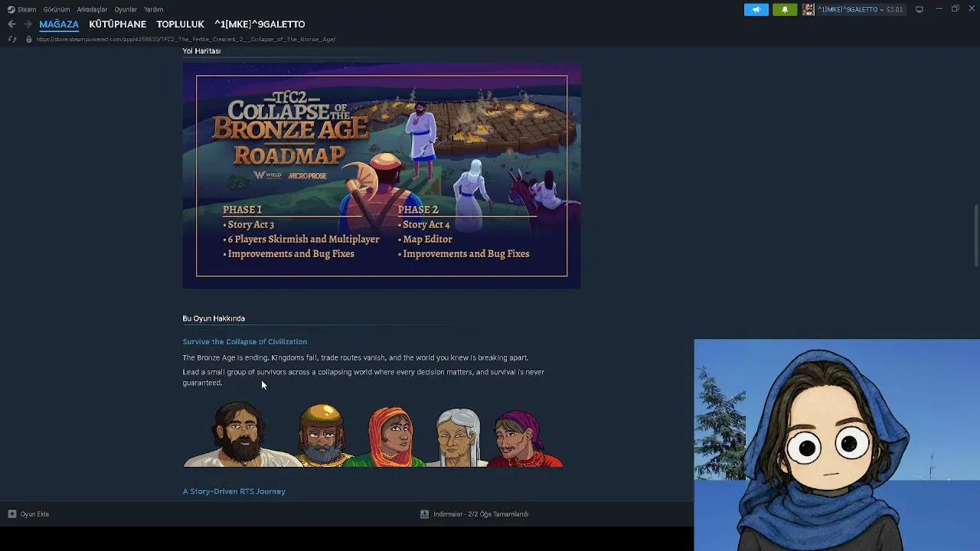Click the Collapse of the Bronze Age roadmap image

pyautogui.click(x=381, y=176)
